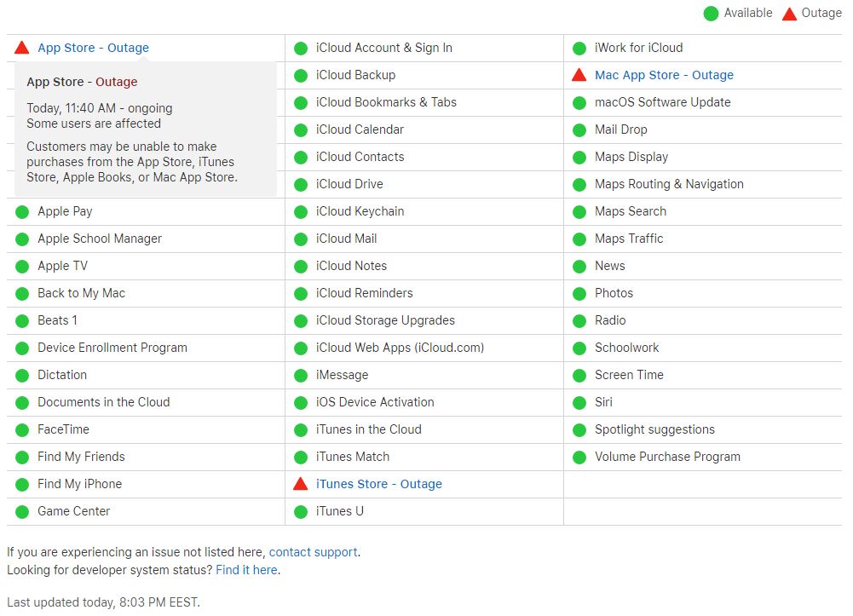
Task: Click the green status dot next to Apple TV
Action: [x=22, y=267]
